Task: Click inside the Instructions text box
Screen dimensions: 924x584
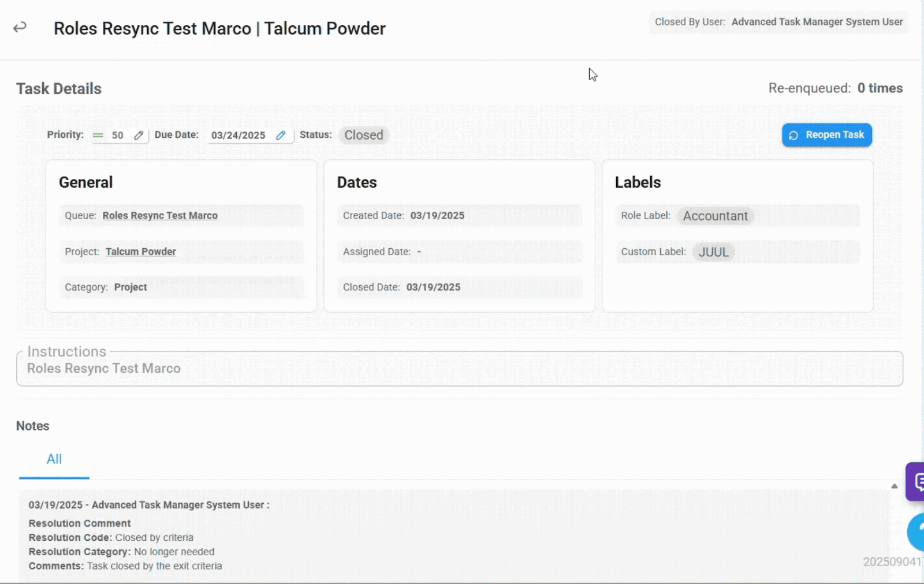Action: click(x=459, y=369)
